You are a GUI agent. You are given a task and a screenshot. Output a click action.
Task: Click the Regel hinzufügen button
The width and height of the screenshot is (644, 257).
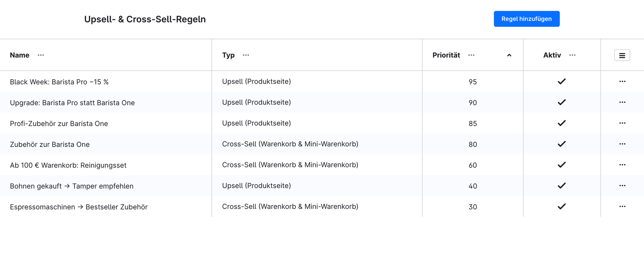526,19
